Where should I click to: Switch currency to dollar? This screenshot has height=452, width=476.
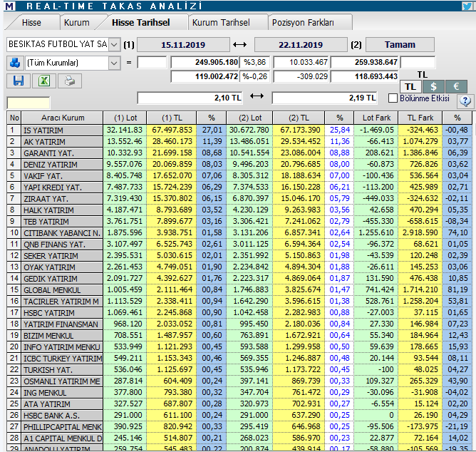tap(433, 86)
